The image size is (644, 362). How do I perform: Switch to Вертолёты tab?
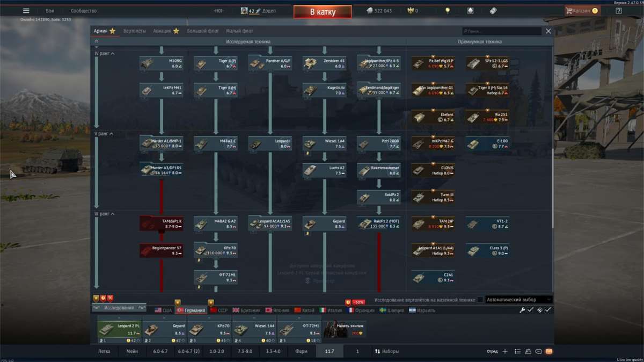tap(134, 31)
